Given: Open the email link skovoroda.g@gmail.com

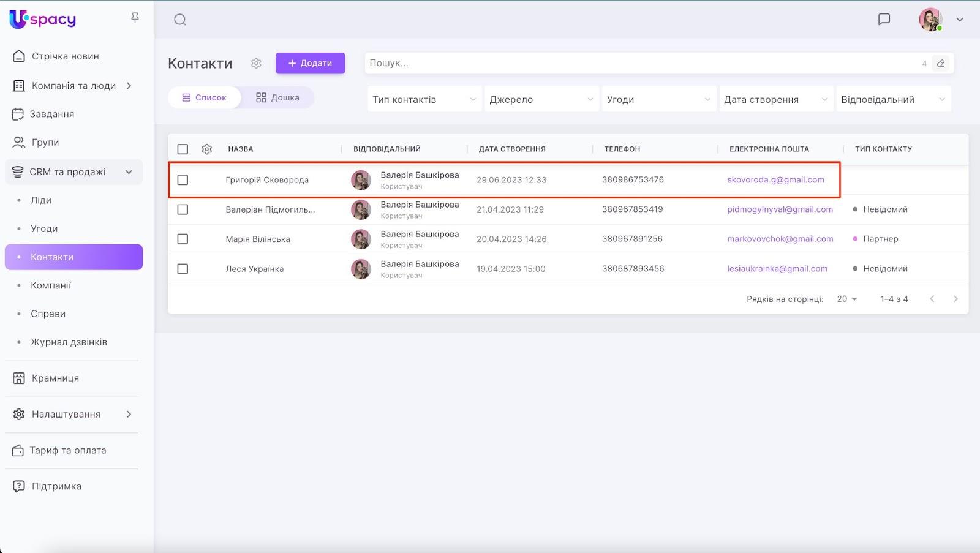Looking at the screenshot, I should [x=775, y=180].
